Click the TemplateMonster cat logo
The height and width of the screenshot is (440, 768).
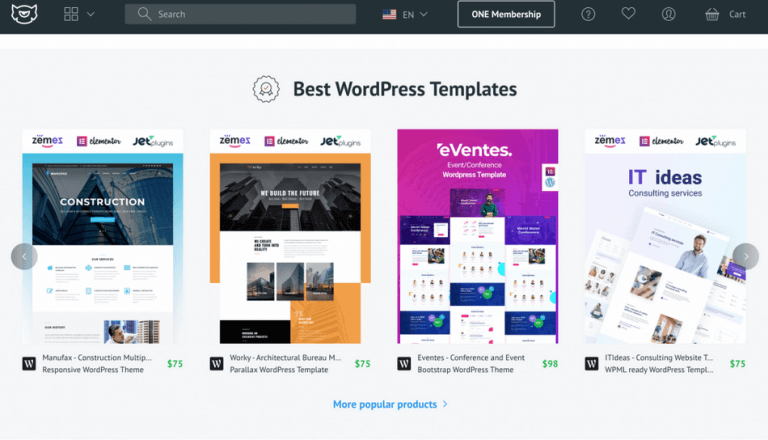click(21, 14)
